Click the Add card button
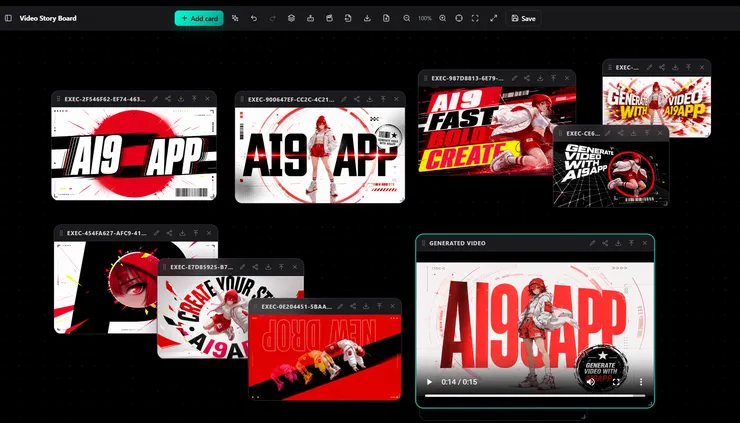The height and width of the screenshot is (423, 740). [x=199, y=18]
